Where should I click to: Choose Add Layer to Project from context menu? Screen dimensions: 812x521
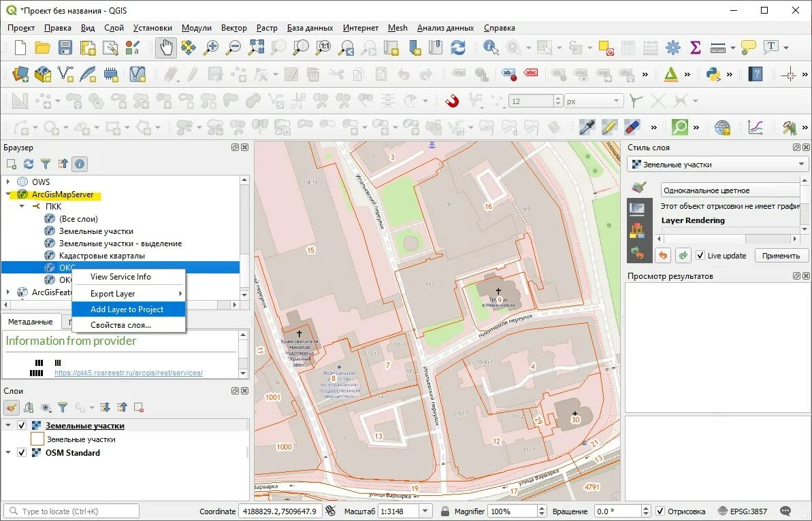(128, 309)
